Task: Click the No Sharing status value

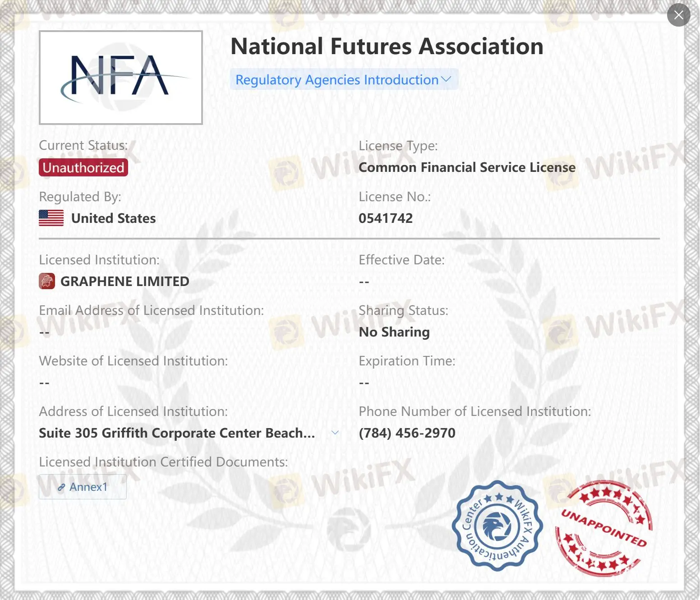Action: click(x=394, y=332)
